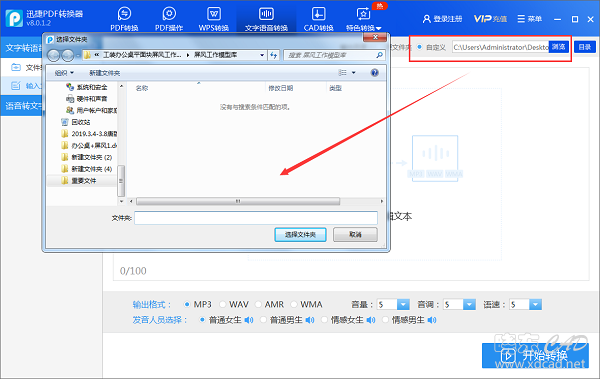This screenshot has height=379, width=600.
Task: Select the MP3 output format
Action: point(187,304)
